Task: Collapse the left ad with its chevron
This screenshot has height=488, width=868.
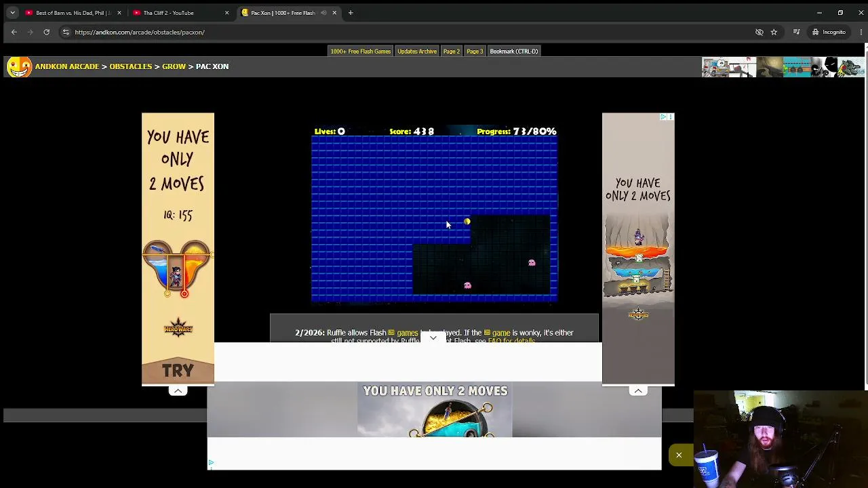Action: (x=178, y=390)
